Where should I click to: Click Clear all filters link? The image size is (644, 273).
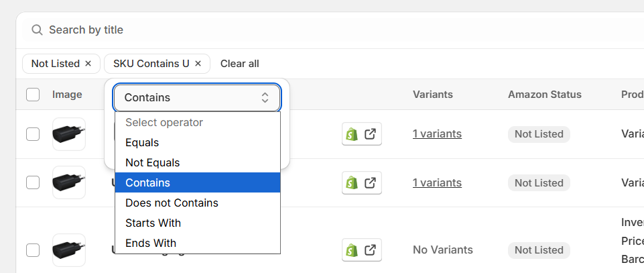point(240,64)
